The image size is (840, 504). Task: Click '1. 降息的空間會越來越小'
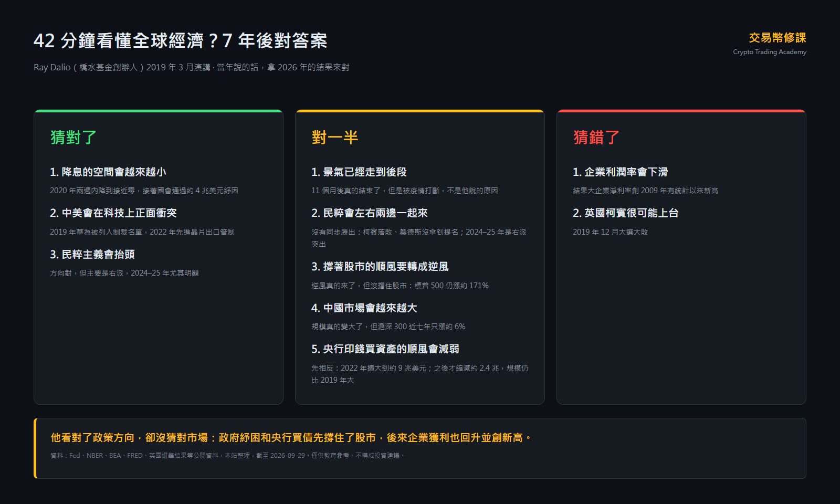click(108, 172)
